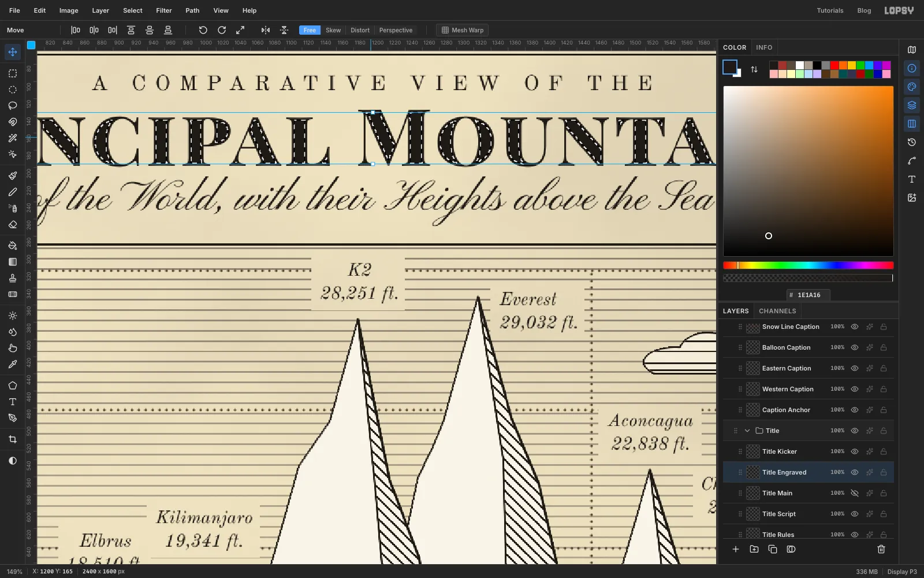Image resolution: width=924 pixels, height=578 pixels.
Task: Lock the Title Kicker layer
Action: click(884, 451)
